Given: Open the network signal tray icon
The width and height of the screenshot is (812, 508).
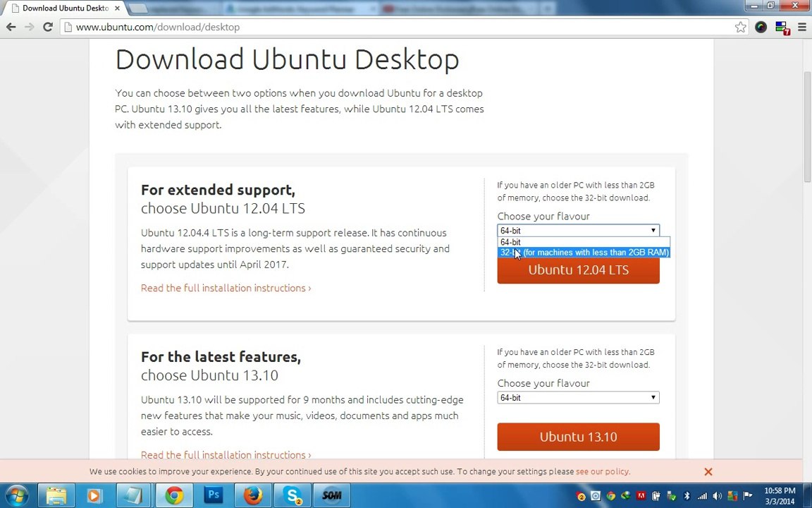Looking at the screenshot, I should pyautogui.click(x=702, y=496).
